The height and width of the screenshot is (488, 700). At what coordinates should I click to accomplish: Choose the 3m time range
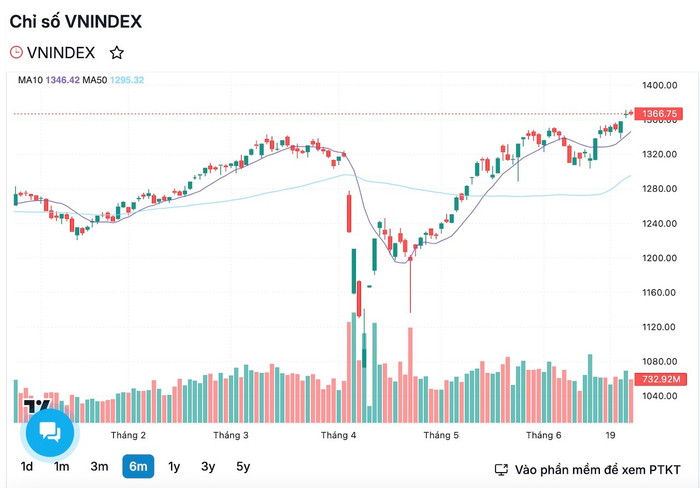coord(99,467)
